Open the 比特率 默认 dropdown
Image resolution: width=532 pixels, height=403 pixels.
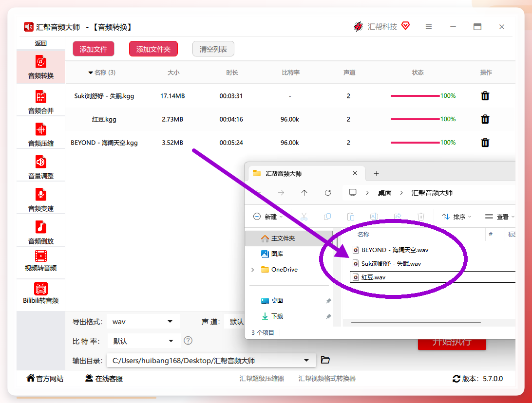pyautogui.click(x=143, y=341)
